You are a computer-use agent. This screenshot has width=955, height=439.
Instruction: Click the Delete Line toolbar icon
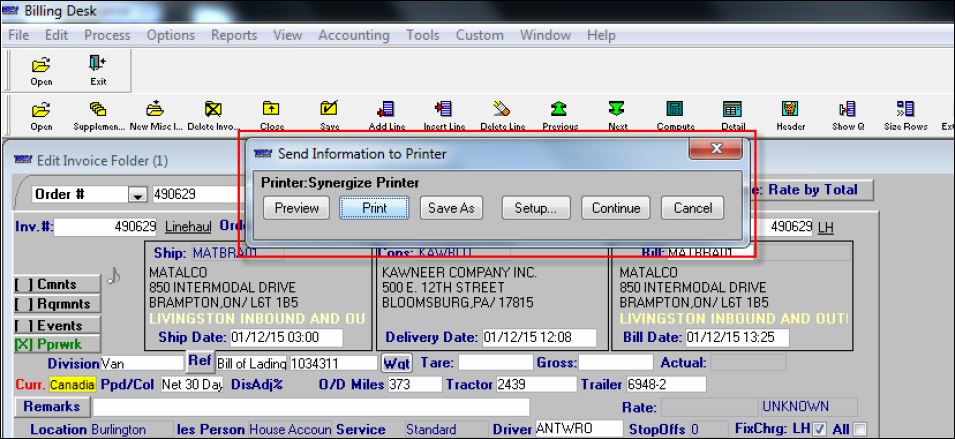click(x=502, y=114)
